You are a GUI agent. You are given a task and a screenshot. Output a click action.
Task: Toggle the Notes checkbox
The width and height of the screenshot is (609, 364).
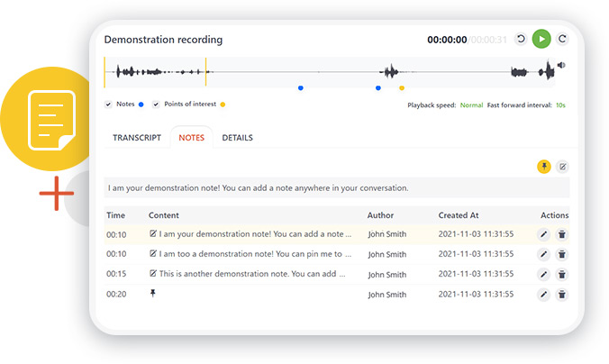pos(108,105)
